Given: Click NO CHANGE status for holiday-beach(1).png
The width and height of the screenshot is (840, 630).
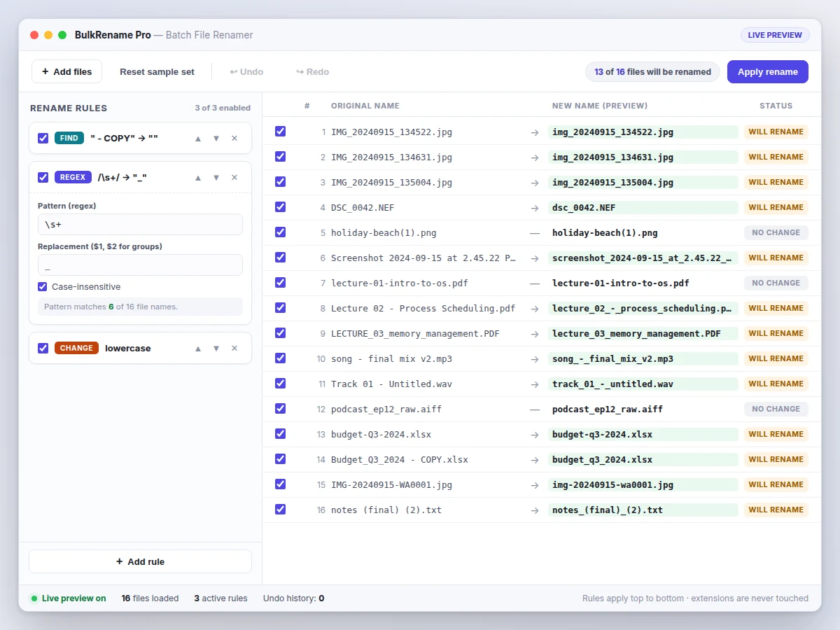Looking at the screenshot, I should pyautogui.click(x=776, y=232).
